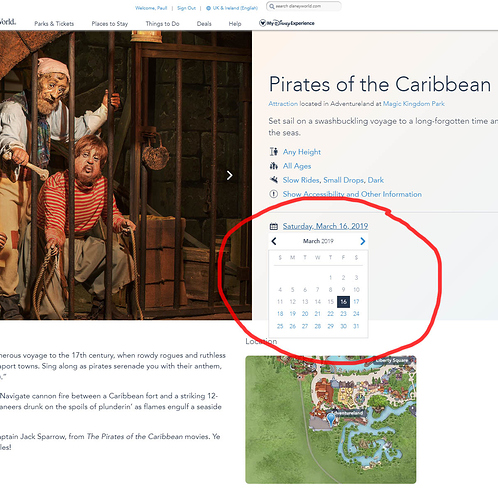Click the search disneyworld.com field

[x=304, y=6]
